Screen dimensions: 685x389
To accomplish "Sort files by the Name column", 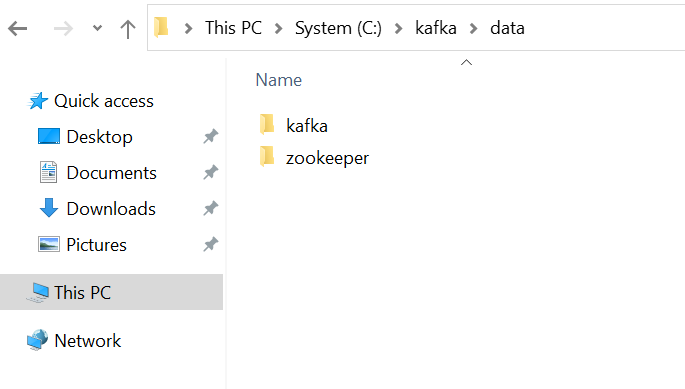I will 279,80.
